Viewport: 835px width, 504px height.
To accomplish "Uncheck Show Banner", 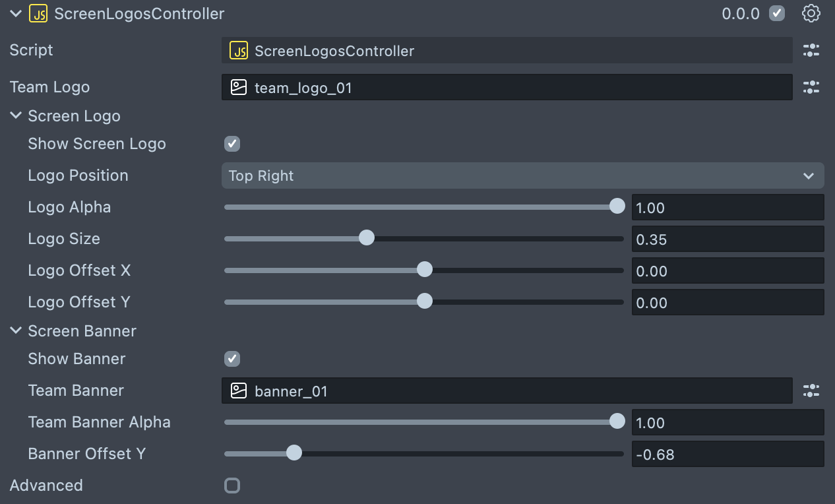I will pyautogui.click(x=232, y=359).
